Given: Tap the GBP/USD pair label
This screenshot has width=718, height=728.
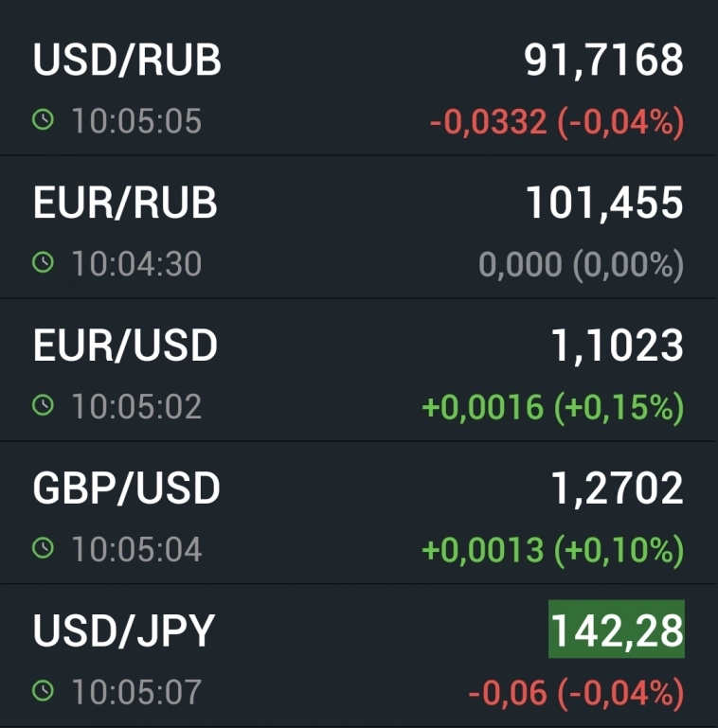Looking at the screenshot, I should tap(126, 488).
